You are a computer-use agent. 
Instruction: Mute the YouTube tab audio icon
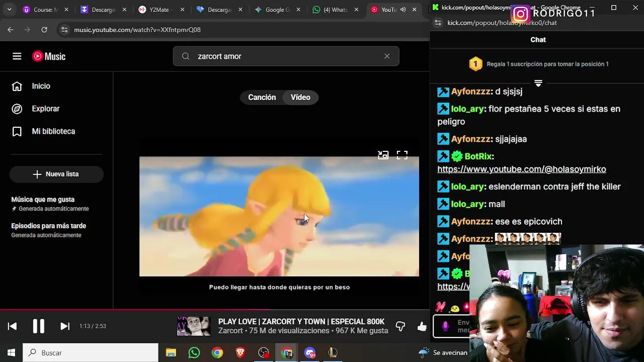(x=403, y=10)
